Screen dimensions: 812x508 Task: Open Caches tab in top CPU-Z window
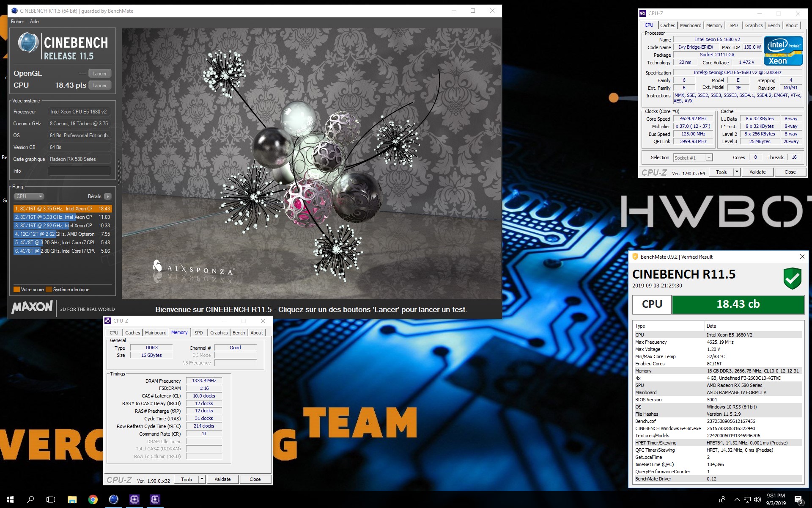(x=667, y=25)
